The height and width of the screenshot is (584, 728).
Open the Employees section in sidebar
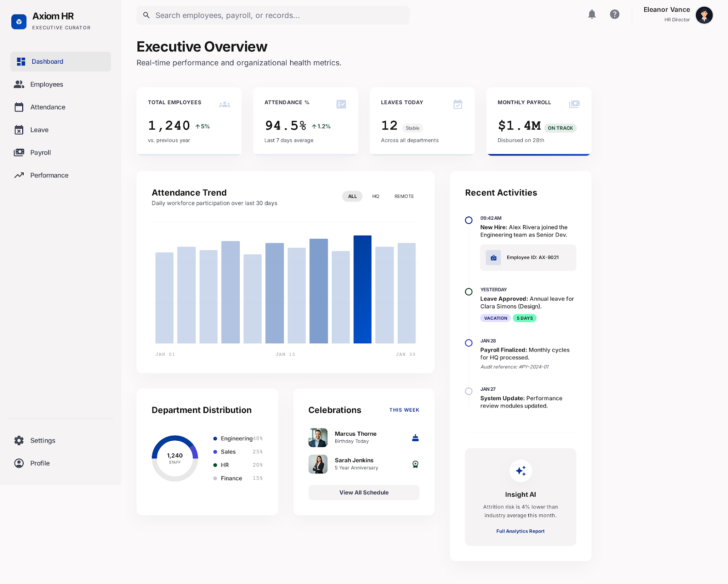pos(47,84)
